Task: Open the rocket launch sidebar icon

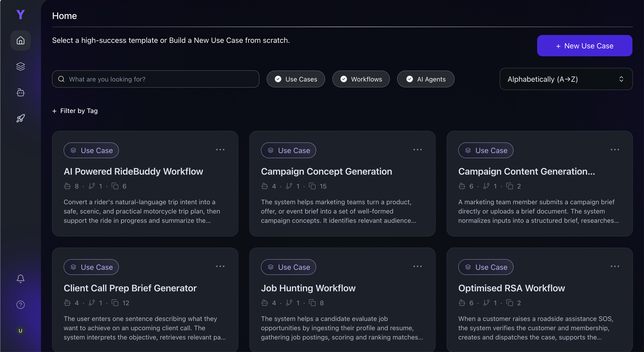Action: pyautogui.click(x=21, y=118)
